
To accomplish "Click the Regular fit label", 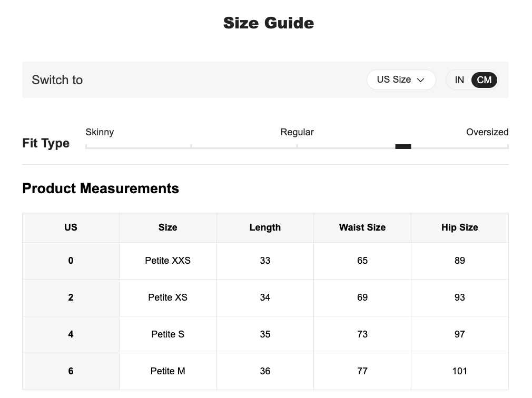I will pos(297,132).
